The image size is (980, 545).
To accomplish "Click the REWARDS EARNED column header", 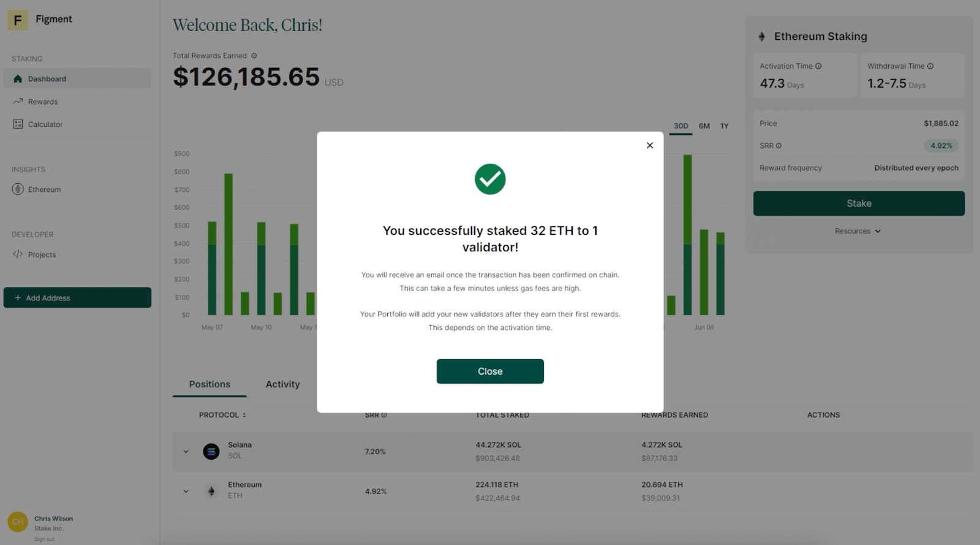I will point(674,415).
